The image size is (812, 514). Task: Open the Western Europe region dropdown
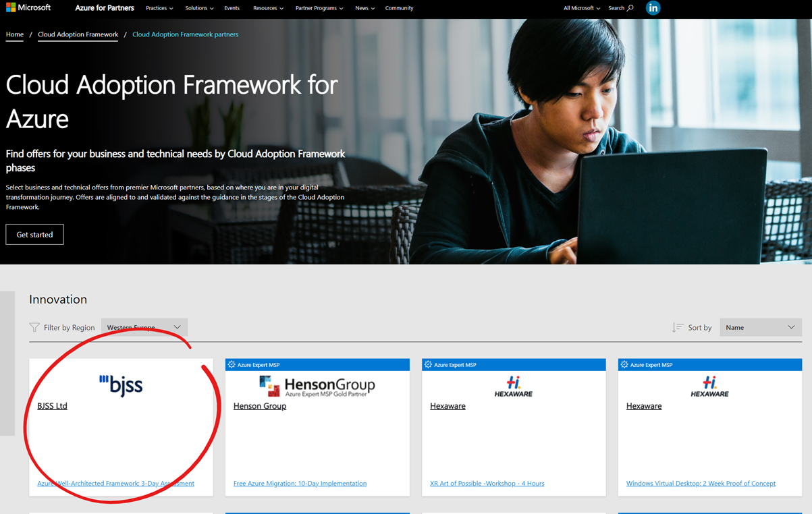(x=144, y=327)
